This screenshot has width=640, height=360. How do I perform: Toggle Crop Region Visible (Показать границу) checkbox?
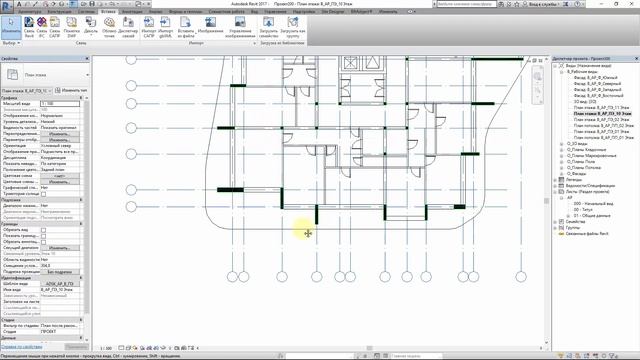coord(43,236)
